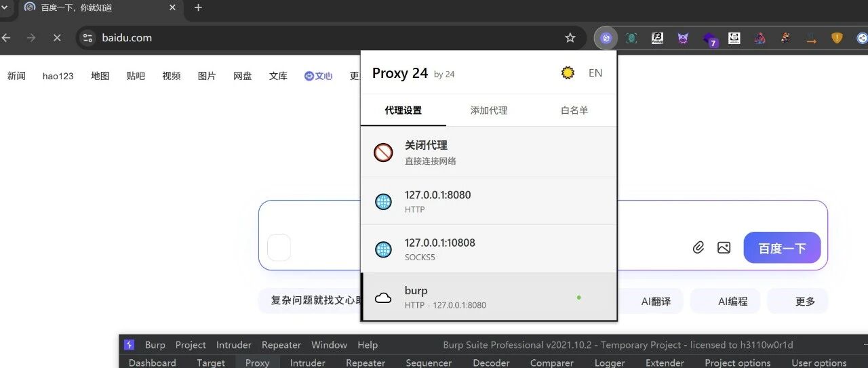Switch to the 添加代理 tab
Viewport: 868px width, 368px height.
[489, 110]
